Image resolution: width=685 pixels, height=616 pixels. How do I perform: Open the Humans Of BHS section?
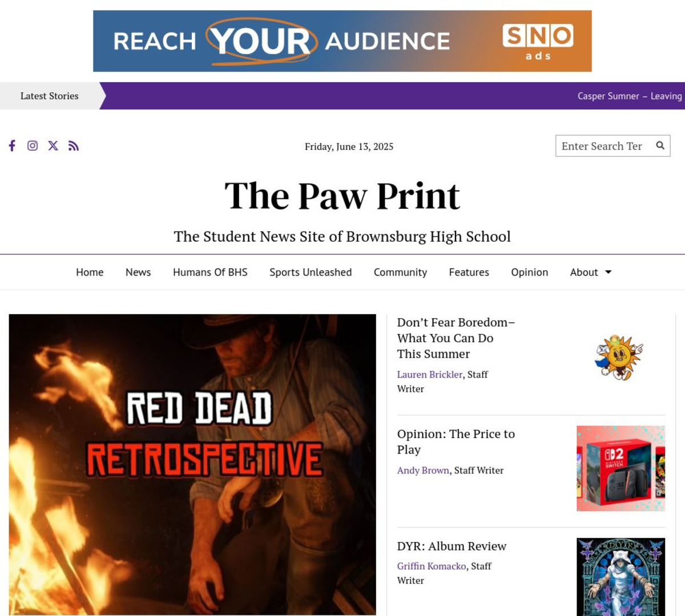click(210, 272)
